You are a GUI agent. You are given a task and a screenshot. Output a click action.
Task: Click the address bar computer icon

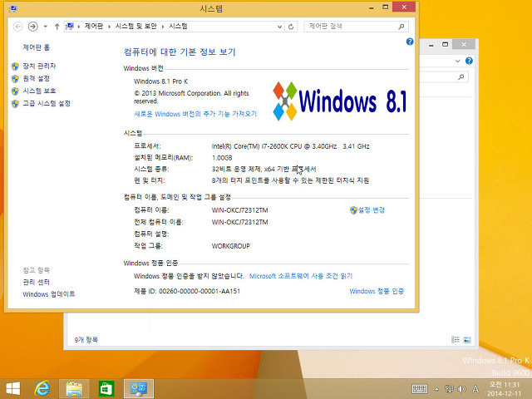tap(70, 26)
